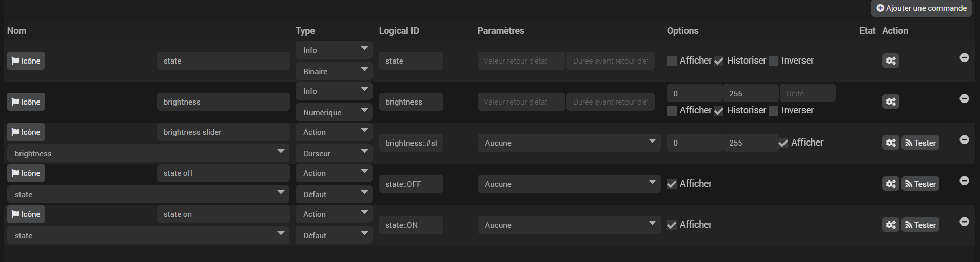This screenshot has height=262, width=980.
Task: Choose icon for state on command
Action: coord(26,214)
